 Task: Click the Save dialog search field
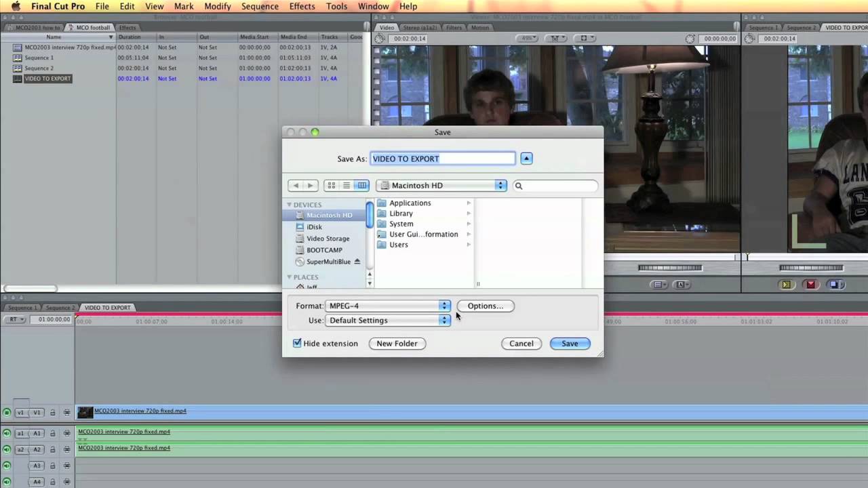coord(555,186)
